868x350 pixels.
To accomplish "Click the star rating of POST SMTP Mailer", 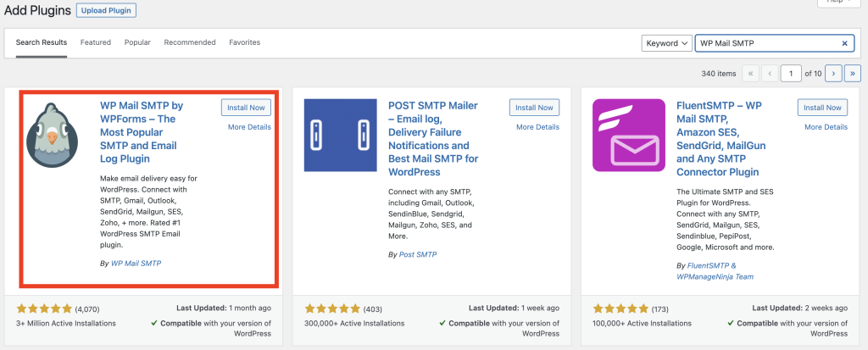I will pos(332,308).
